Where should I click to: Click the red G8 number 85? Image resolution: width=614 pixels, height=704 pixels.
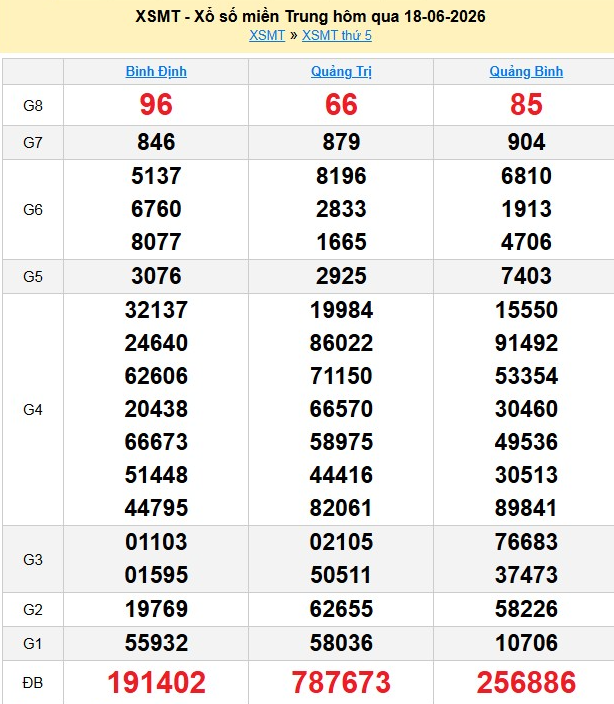526,105
